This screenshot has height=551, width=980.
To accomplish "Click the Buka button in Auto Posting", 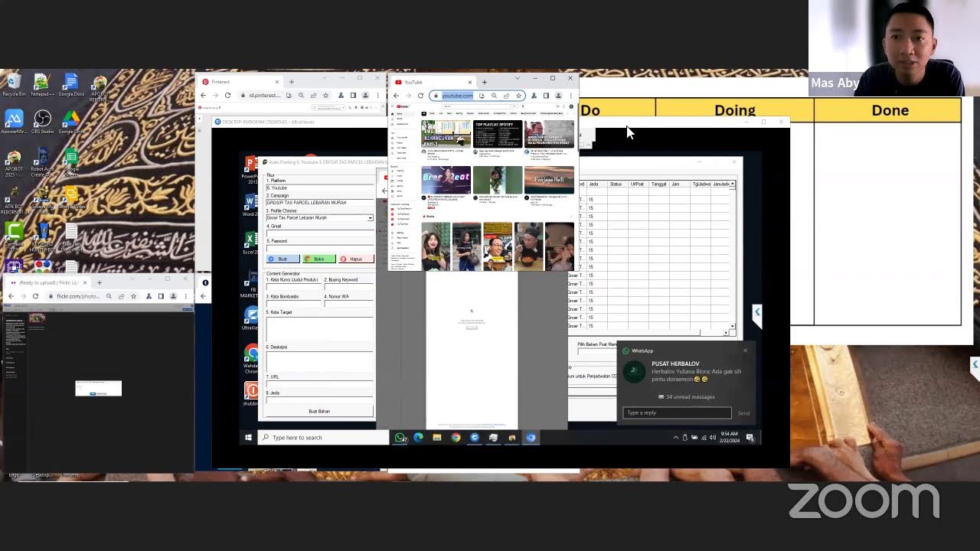I will 319,259.
